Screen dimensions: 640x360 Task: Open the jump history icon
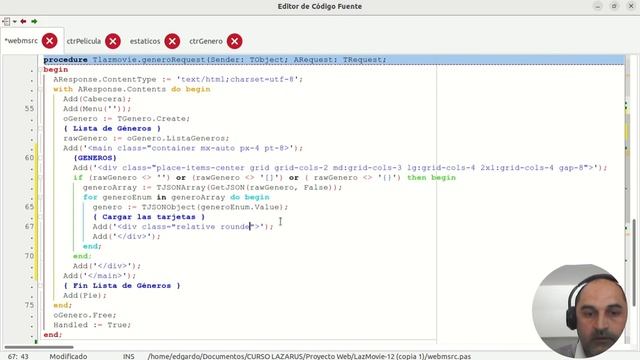tap(6, 21)
